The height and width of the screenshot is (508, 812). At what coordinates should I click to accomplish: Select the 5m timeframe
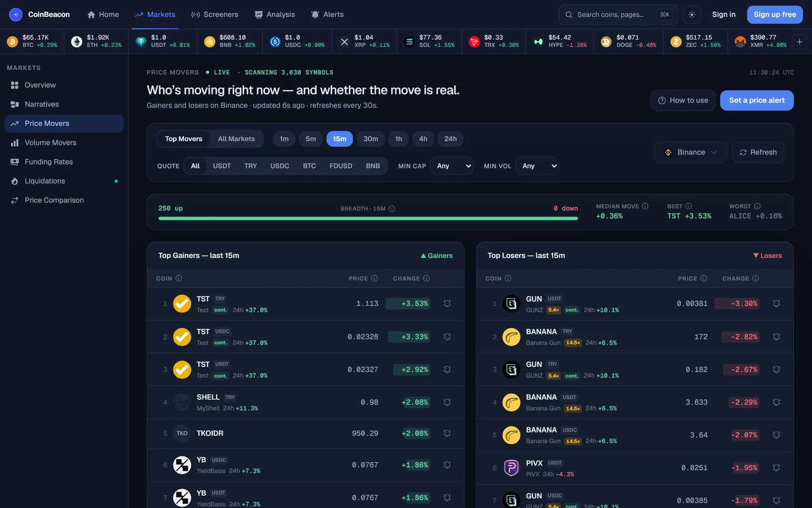pyautogui.click(x=311, y=139)
